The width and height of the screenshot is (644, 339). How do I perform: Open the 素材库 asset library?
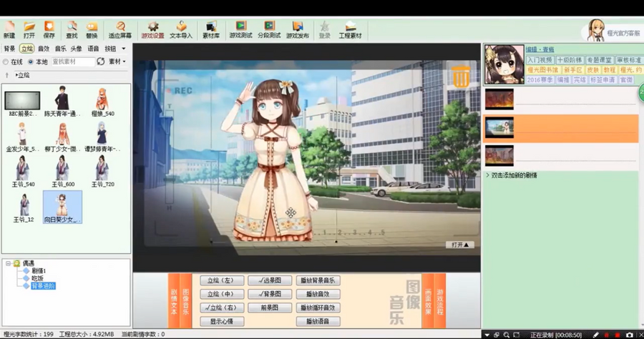pyautogui.click(x=211, y=29)
